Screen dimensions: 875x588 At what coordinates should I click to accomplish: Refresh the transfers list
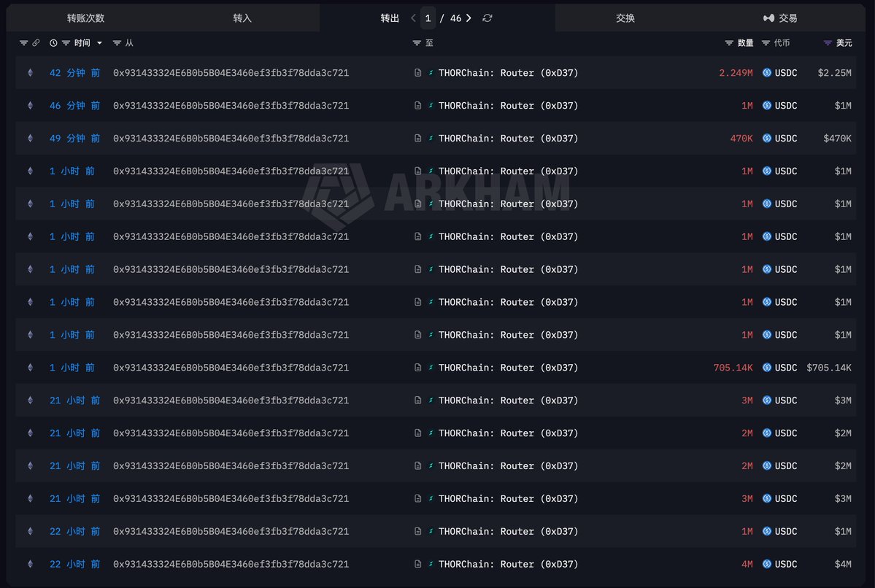coord(487,18)
